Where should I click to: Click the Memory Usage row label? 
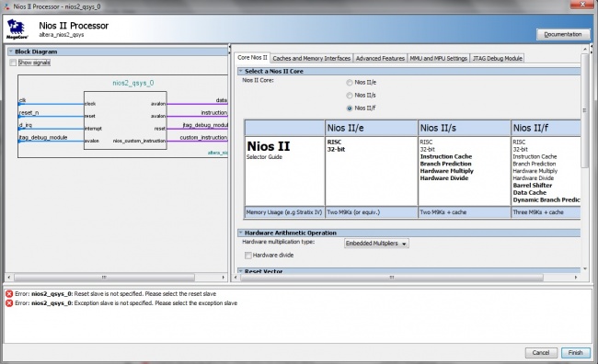284,212
